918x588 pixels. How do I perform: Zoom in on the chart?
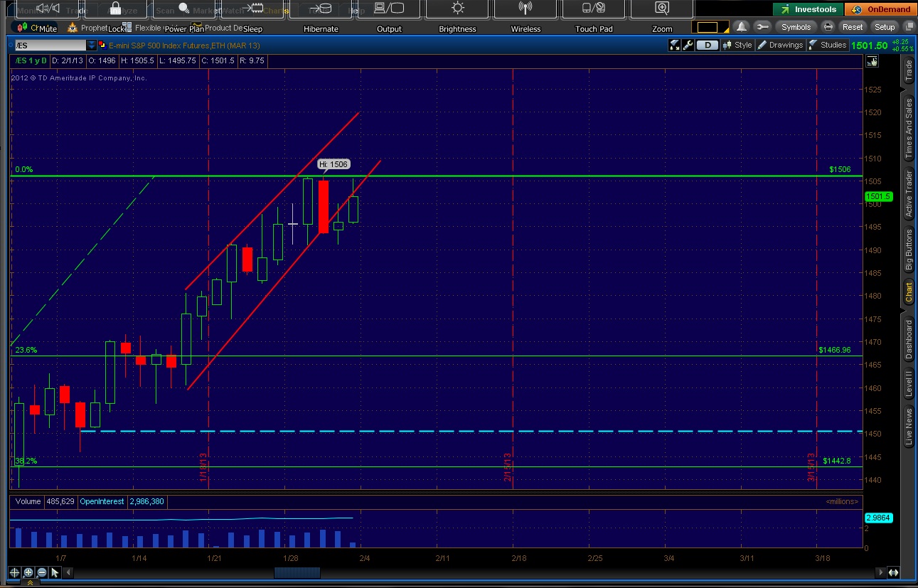(28, 572)
